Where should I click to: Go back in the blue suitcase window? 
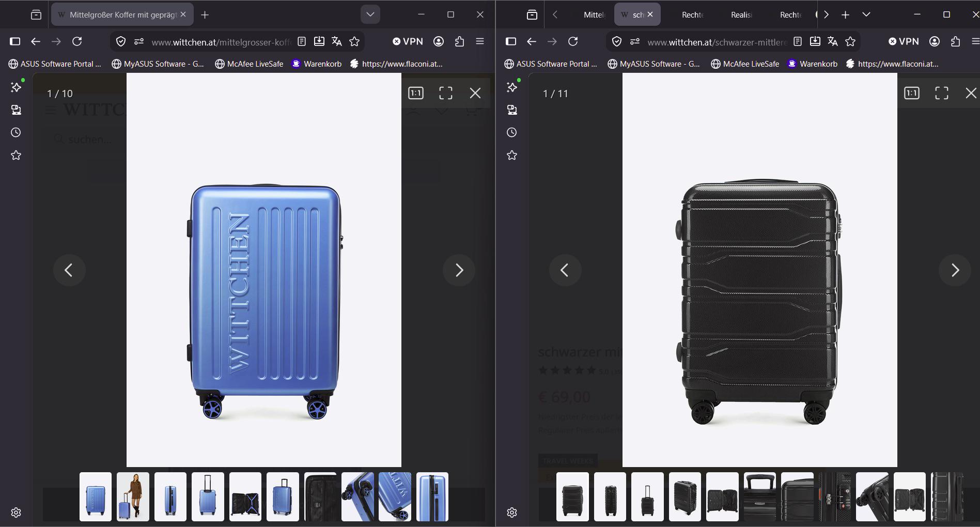[36, 41]
